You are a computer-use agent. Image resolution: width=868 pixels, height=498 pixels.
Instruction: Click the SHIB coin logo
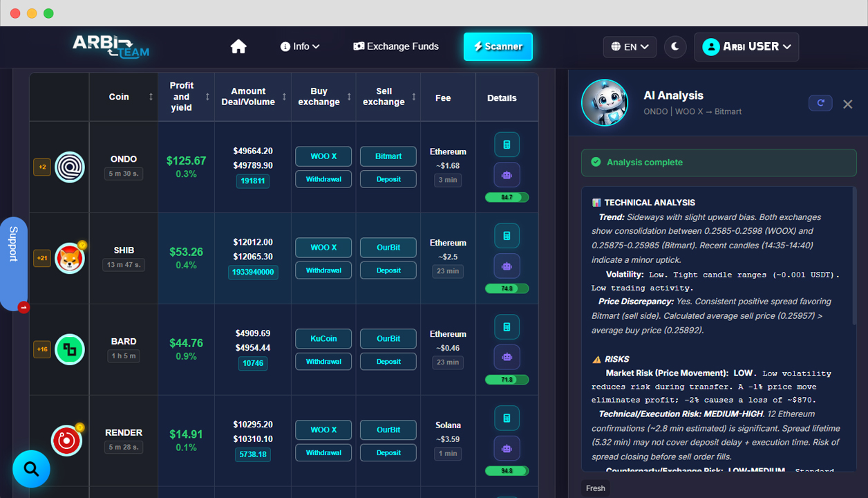(70, 259)
